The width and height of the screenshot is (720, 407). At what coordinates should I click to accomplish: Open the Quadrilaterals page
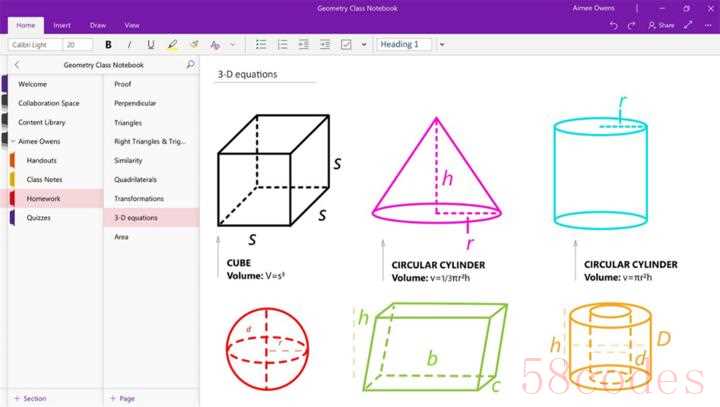tap(136, 179)
